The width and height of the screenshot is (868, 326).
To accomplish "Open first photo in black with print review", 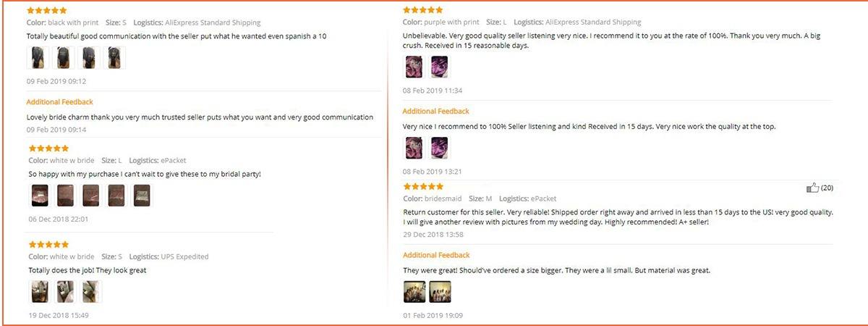I will [38, 58].
